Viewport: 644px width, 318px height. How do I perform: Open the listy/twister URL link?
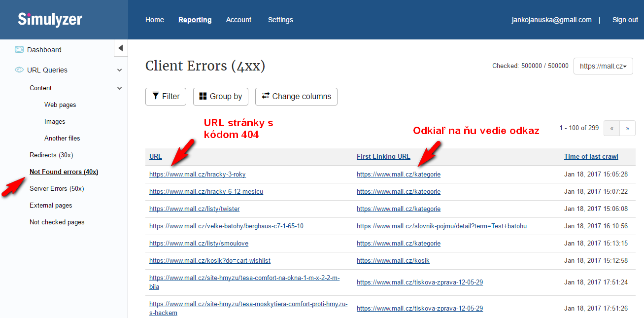[x=195, y=209]
